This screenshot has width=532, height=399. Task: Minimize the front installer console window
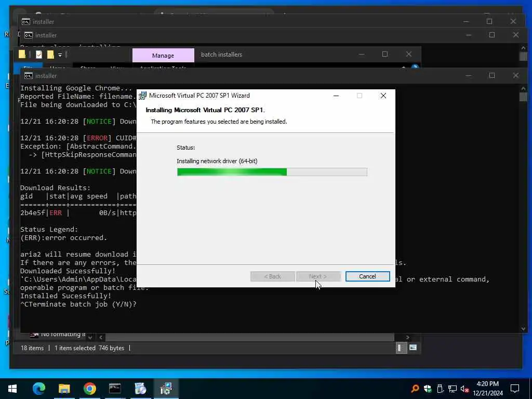pos(468,76)
